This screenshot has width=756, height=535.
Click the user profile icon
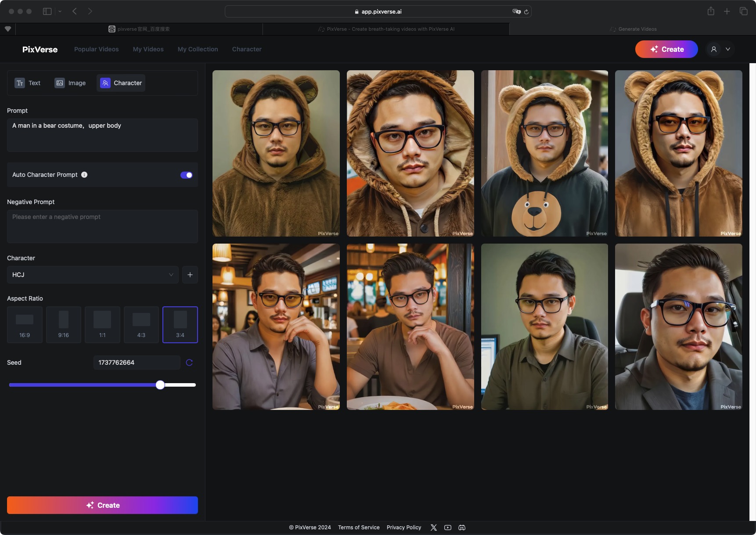pyautogui.click(x=714, y=49)
